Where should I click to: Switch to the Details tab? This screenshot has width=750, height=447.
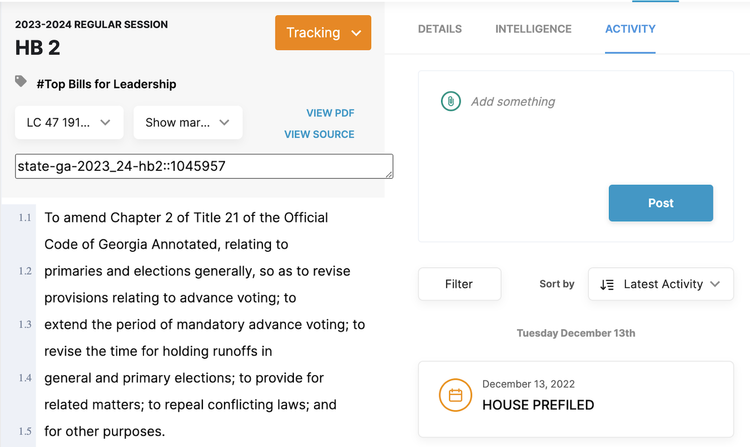(x=440, y=29)
